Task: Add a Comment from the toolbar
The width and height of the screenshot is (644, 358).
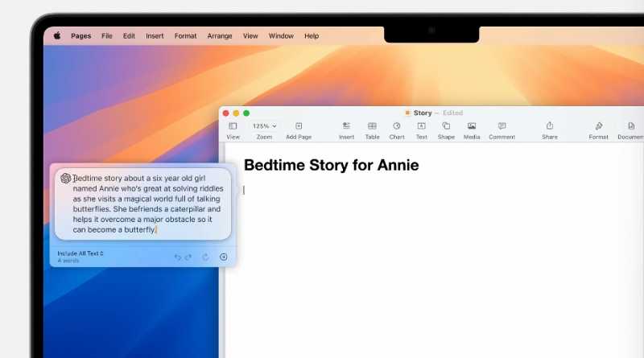Action: pos(502,126)
